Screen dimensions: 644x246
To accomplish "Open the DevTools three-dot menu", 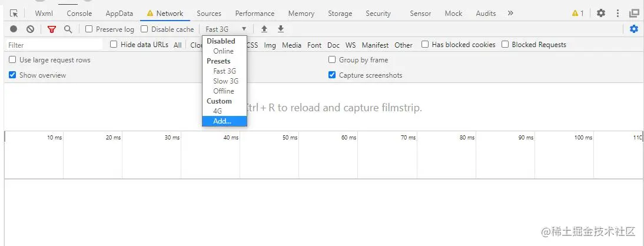I will (618, 13).
